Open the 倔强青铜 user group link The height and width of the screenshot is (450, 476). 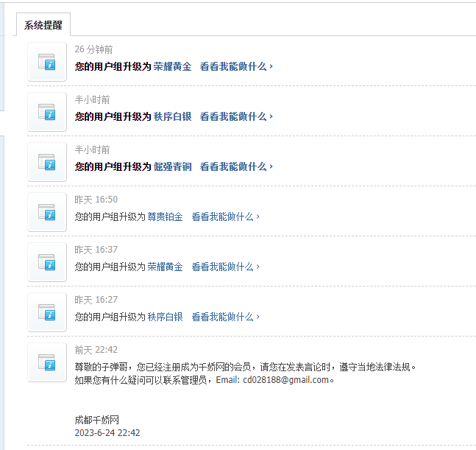click(172, 166)
